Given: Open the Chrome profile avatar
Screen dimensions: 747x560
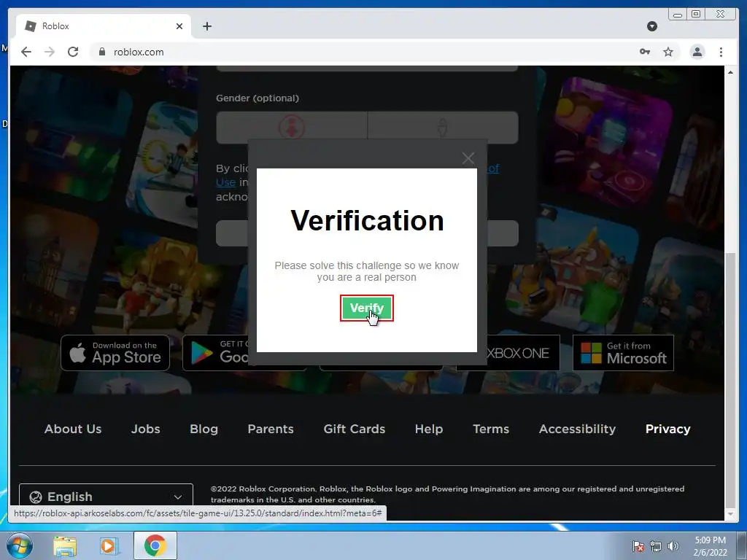Looking at the screenshot, I should tap(697, 52).
